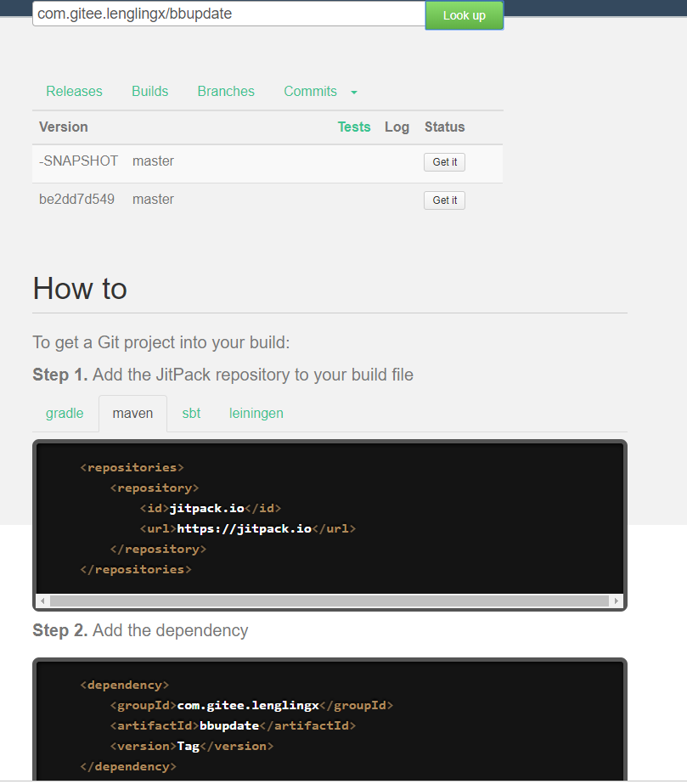Click the https://jitpack.io url text in code
Viewport: 687px width, 784px height.
(x=244, y=529)
